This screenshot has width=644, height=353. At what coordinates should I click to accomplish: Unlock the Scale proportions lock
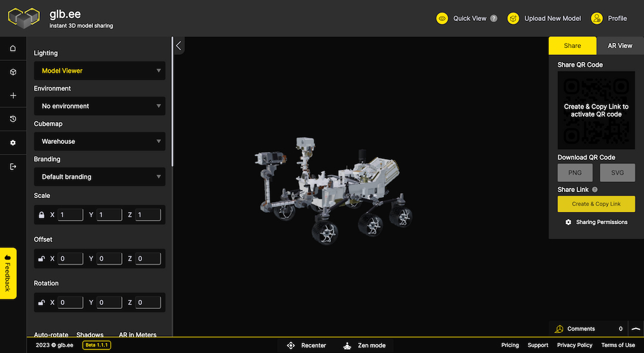coord(42,215)
